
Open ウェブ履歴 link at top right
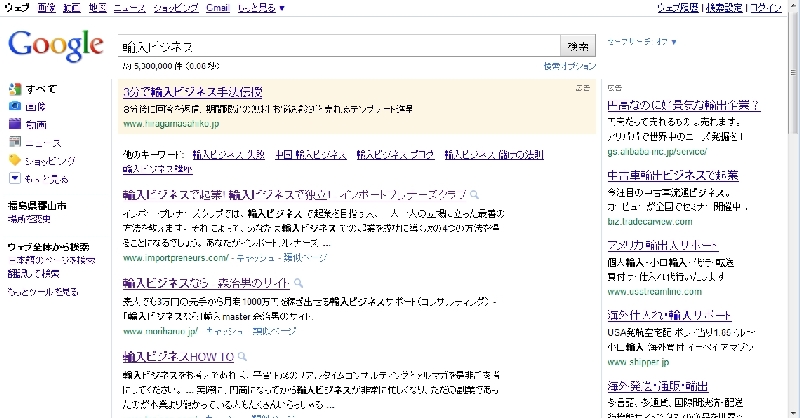pos(678,8)
